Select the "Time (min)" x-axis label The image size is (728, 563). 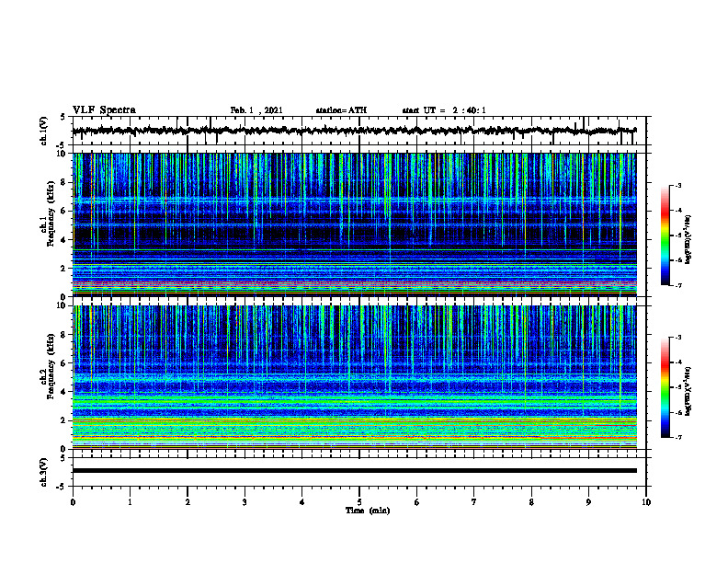[368, 511]
